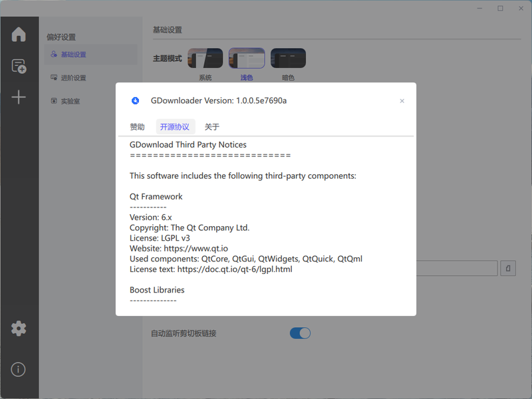The width and height of the screenshot is (532, 399).
Task: Click the 'Website: https://www.qt.io' line
Action: click(179, 249)
